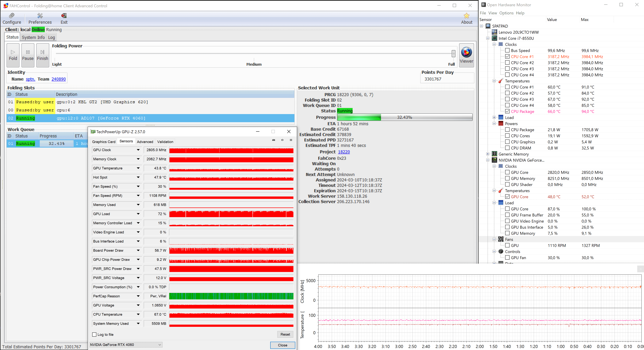Click the Fold play button
The image size is (644, 350).
[13, 55]
